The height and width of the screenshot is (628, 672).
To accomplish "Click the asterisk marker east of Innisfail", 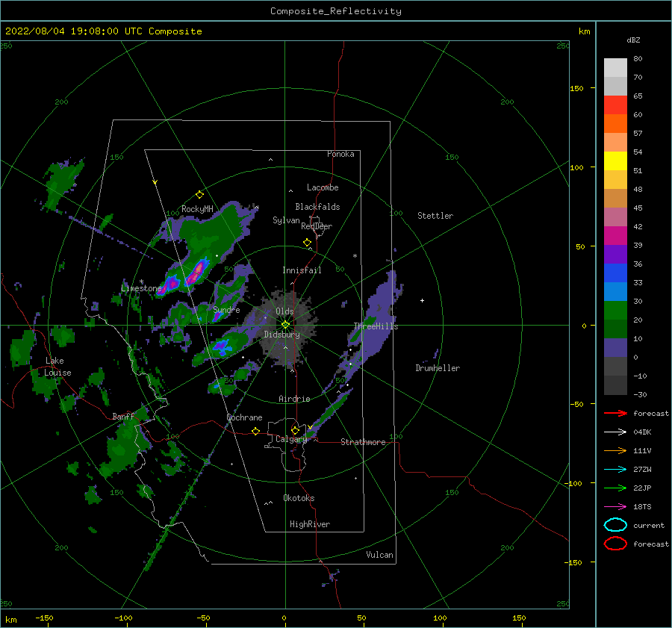I will pos(355,256).
